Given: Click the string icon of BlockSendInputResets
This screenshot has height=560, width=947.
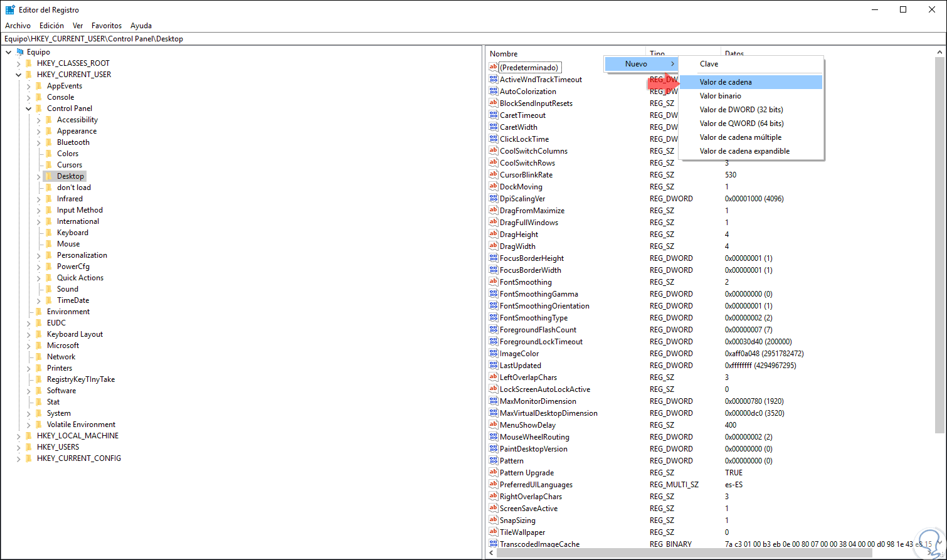Looking at the screenshot, I should [494, 103].
